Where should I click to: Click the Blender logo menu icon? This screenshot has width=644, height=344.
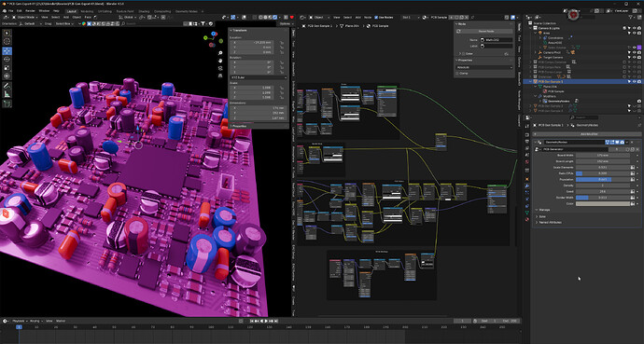tap(4, 10)
